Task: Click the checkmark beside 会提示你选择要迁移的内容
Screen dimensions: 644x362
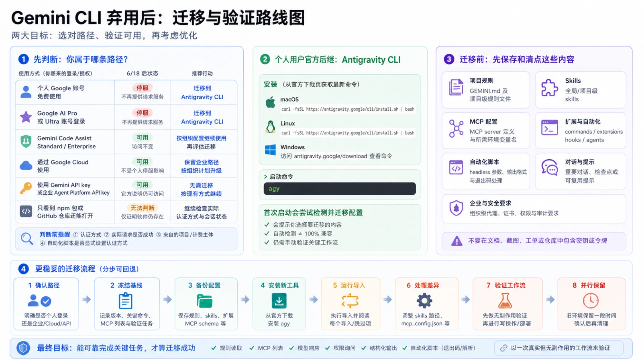Action: [x=267, y=225]
